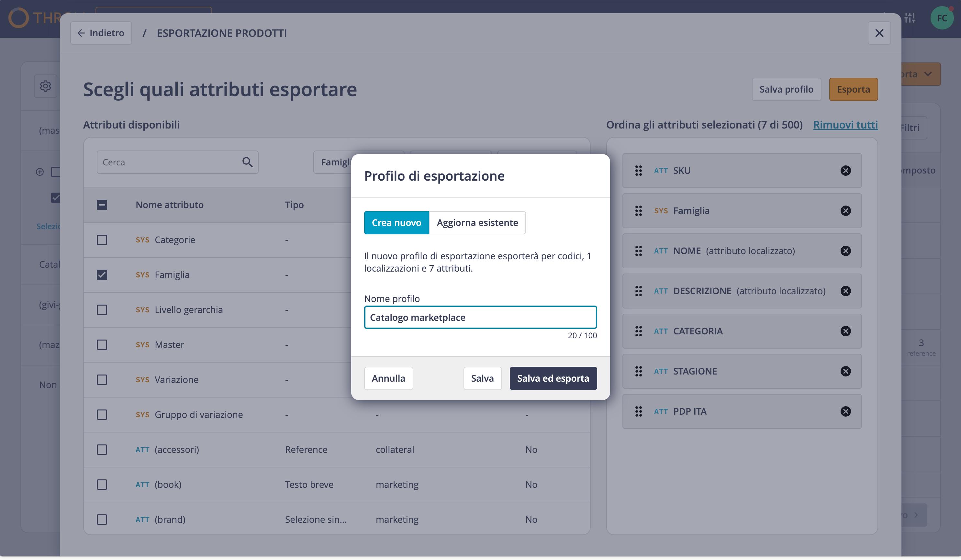Viewport: 961px width, 560px height.
Task: Expand the background Esporta dropdown arrow
Action: pos(928,74)
